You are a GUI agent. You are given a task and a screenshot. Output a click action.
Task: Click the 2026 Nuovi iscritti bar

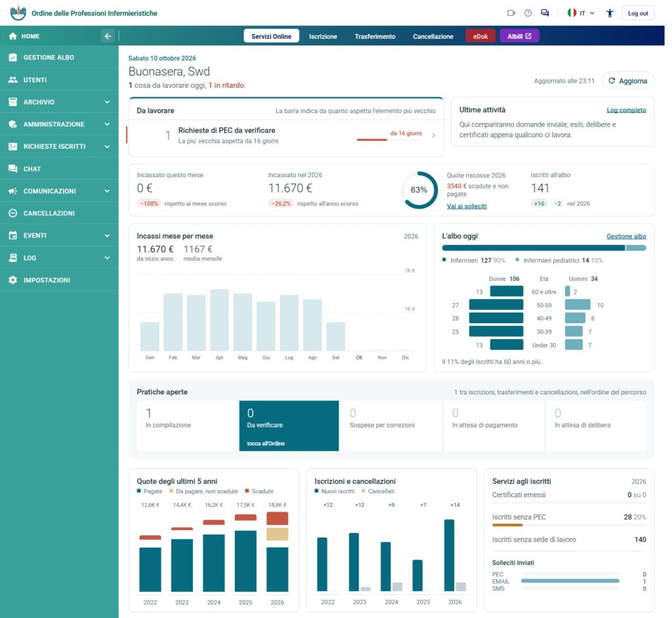[449, 556]
